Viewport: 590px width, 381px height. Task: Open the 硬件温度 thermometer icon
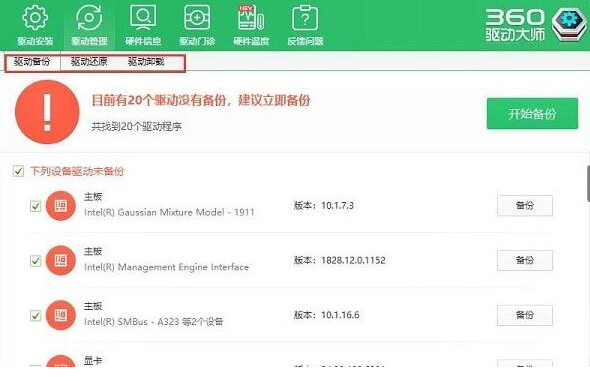click(x=251, y=17)
